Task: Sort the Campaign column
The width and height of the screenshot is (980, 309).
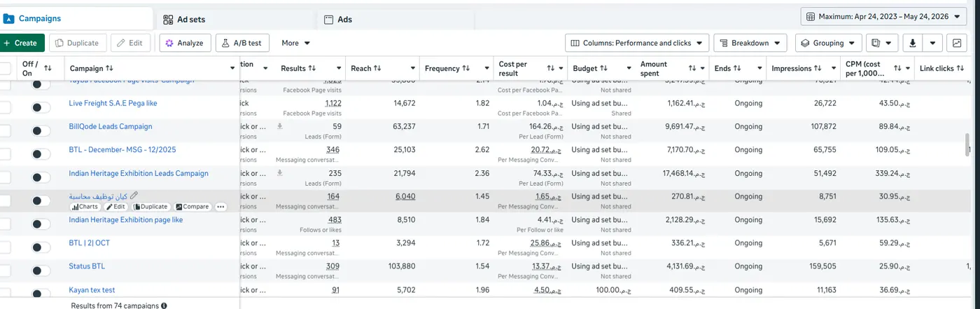Action: click(x=109, y=68)
